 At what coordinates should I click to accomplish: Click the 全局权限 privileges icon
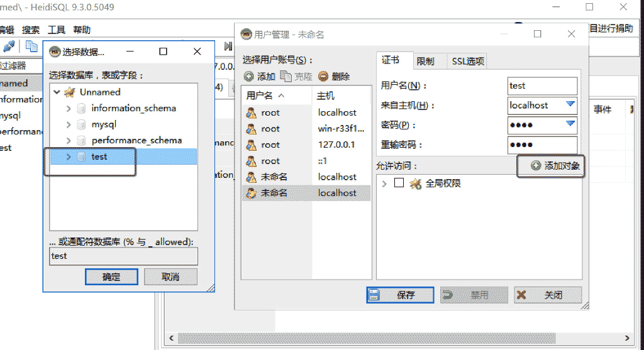tap(416, 184)
